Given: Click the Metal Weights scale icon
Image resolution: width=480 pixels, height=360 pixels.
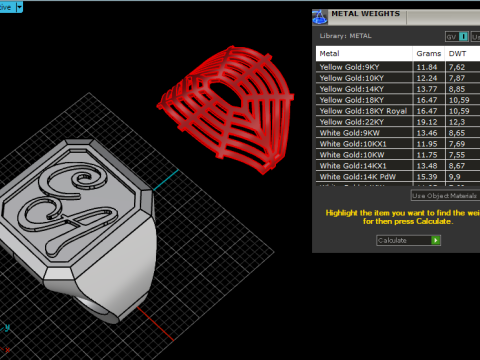Looking at the screenshot, I should (320, 17).
